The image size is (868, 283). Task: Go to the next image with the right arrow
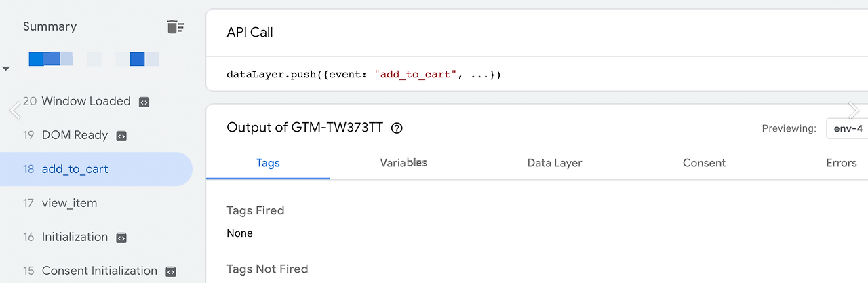pyautogui.click(x=854, y=111)
